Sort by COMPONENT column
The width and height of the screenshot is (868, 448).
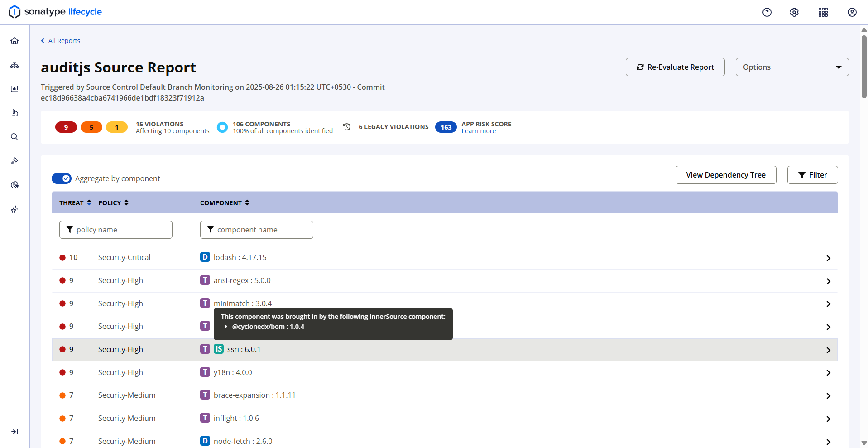click(x=225, y=203)
